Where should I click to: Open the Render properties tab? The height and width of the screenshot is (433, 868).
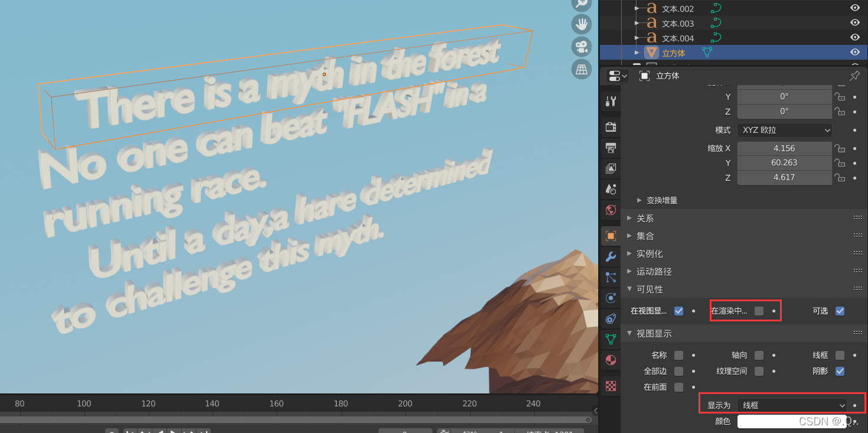tap(611, 127)
